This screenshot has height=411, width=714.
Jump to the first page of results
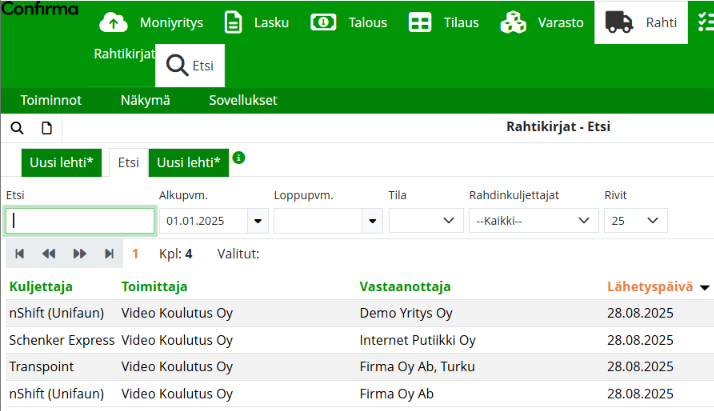point(19,254)
